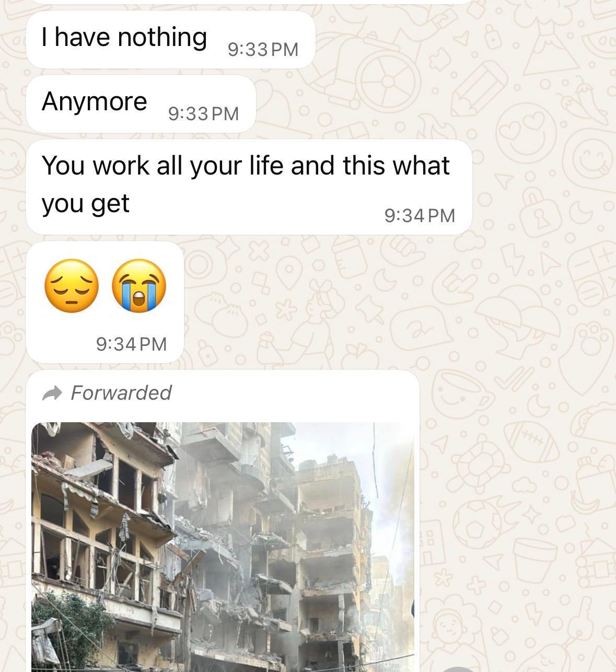Tap the gray forward button beside photo
Screen dimensions: 616x672
(x=458, y=669)
